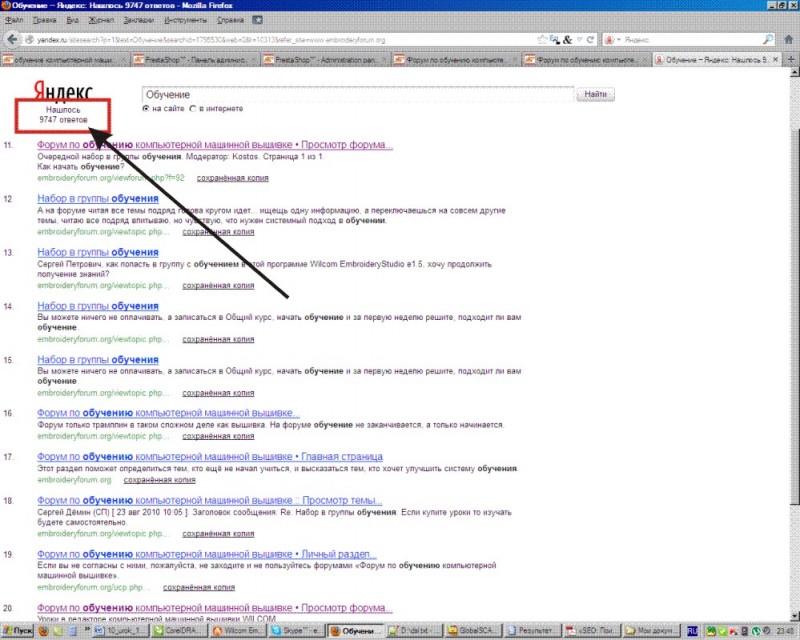Click the green embroideryforum.org/viewforum.php?f=92 URL
This screenshot has height=640, width=800.
[111, 178]
